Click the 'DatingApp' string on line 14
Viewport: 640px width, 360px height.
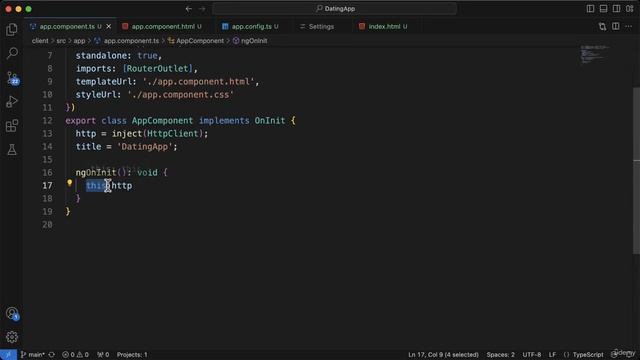144,147
